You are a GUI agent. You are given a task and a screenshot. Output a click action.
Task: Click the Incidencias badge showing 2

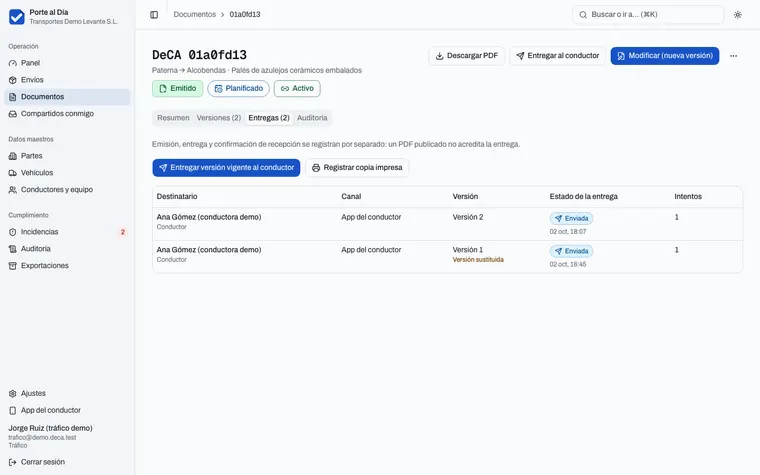click(123, 232)
